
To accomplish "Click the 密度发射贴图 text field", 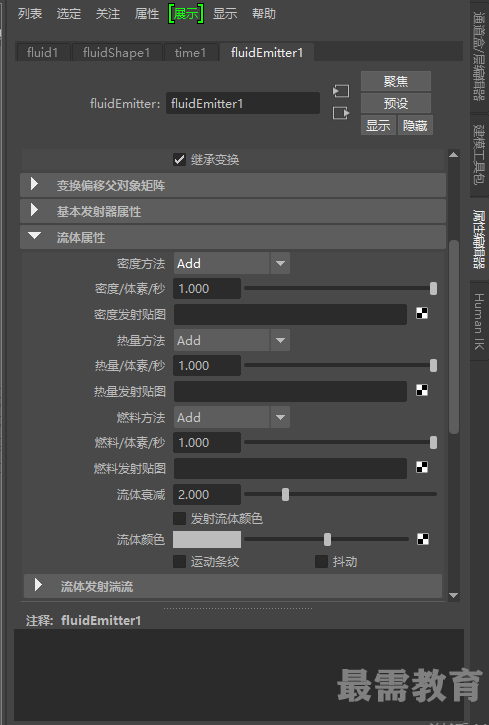I will pos(290,314).
